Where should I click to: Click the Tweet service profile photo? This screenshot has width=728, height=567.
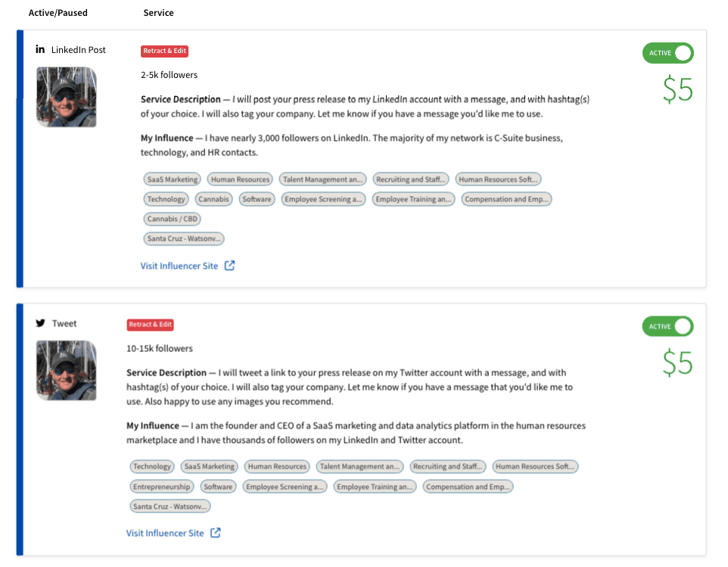point(67,370)
